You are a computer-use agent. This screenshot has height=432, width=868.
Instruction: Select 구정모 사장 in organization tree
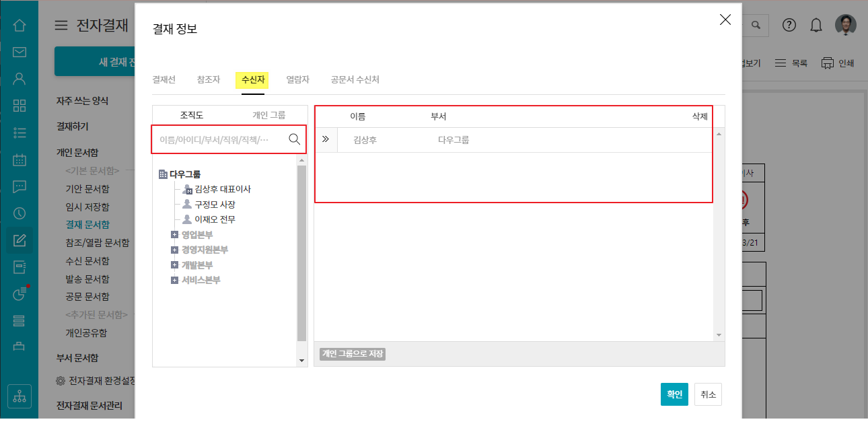click(x=215, y=205)
